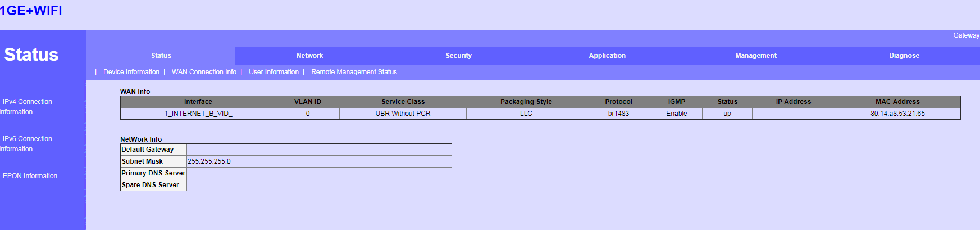Viewport: 980px width, 230px height.
Task: View the User Information submenu
Action: [274, 72]
